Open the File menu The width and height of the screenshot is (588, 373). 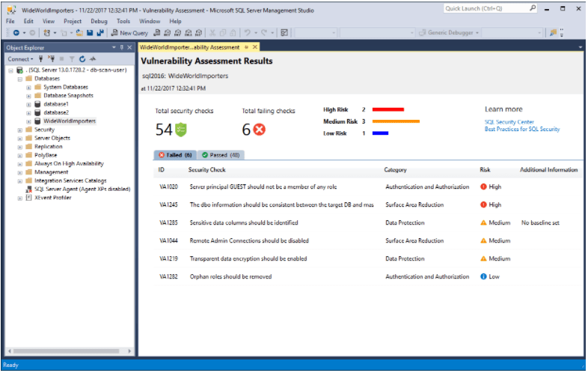pyautogui.click(x=10, y=21)
